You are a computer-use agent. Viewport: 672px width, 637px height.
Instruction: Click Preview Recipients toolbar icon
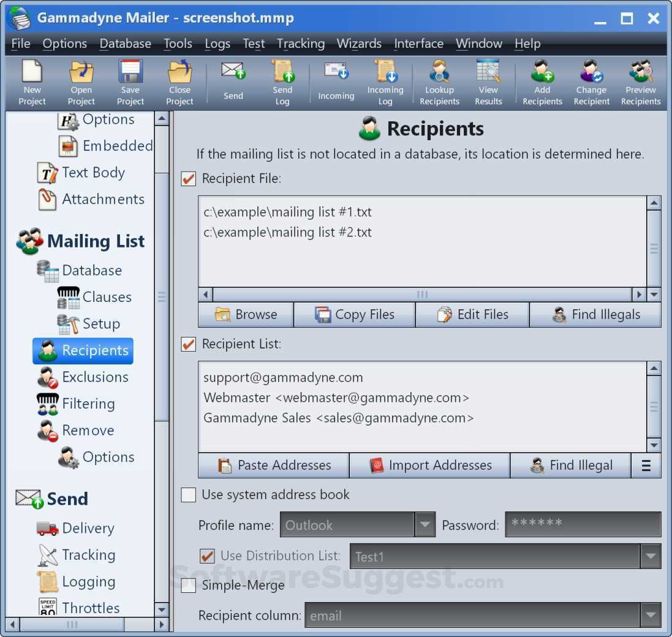coord(641,83)
